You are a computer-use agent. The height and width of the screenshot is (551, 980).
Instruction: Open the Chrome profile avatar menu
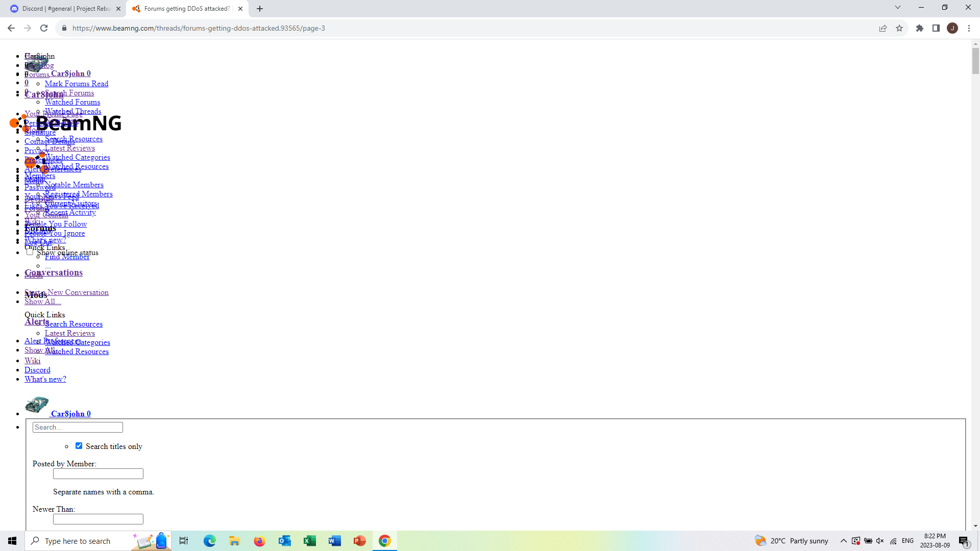(x=952, y=28)
